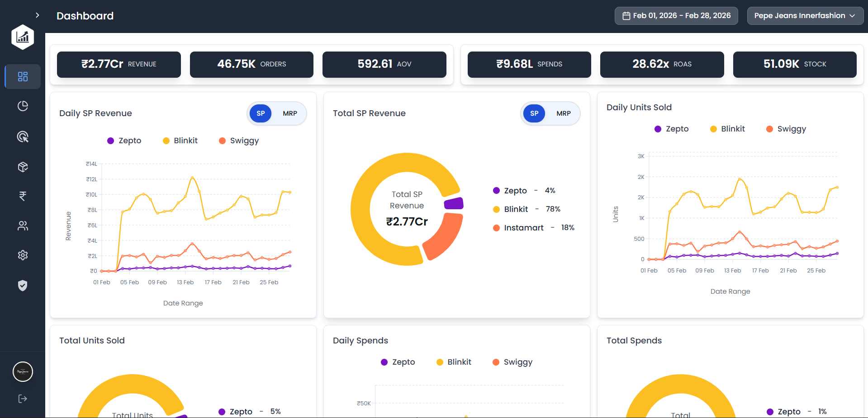Image resolution: width=868 pixels, height=418 pixels.
Task: Toggle Swiggy series in Daily SP Revenue legend
Action: click(x=239, y=141)
